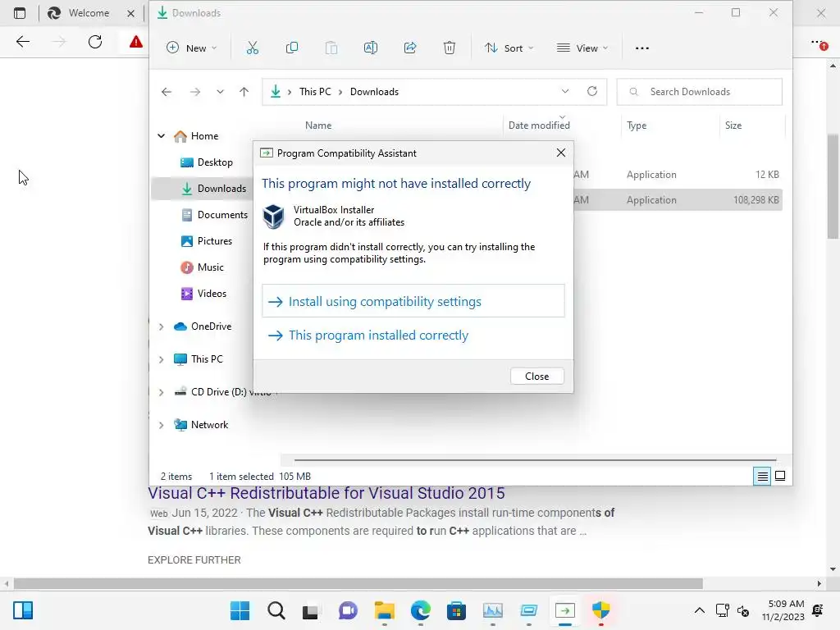Click the browser vertical scrollbar thumb
Screen dimensions: 840x630
point(833,186)
